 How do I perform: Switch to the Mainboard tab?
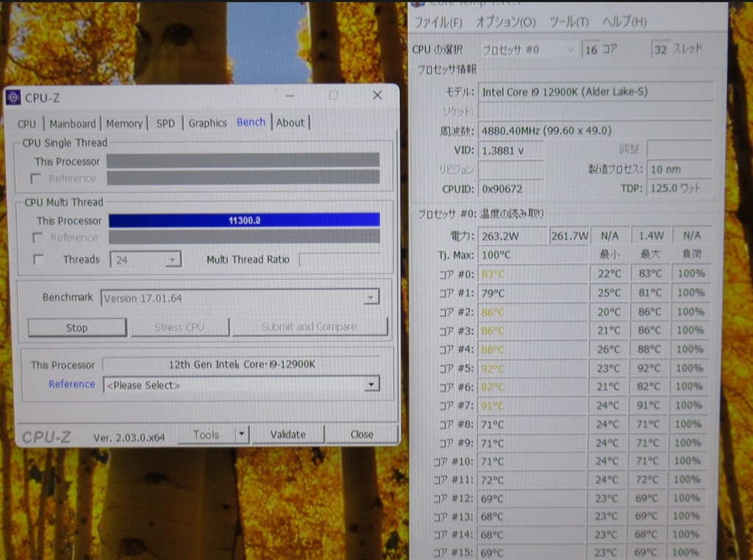coord(73,123)
